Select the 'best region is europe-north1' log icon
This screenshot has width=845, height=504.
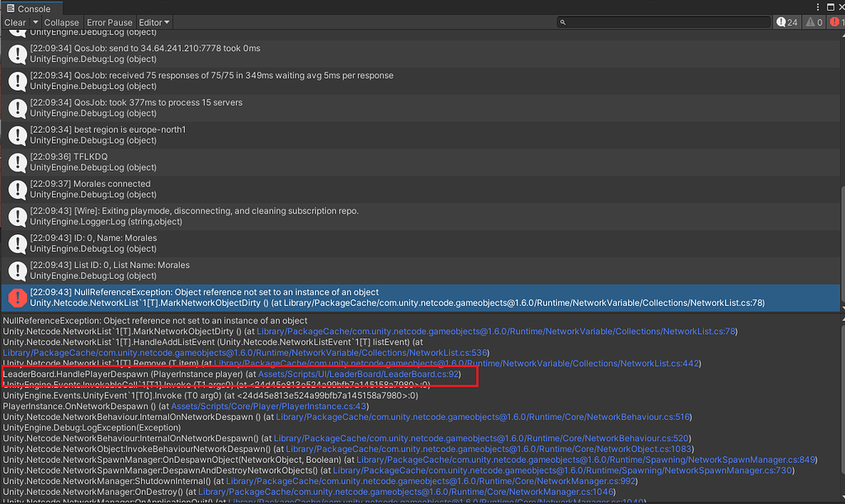[17, 135]
